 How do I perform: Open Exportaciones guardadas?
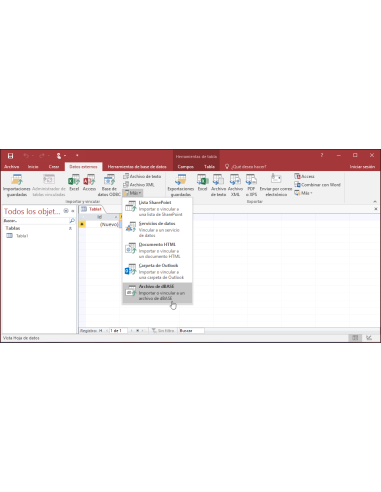click(x=181, y=185)
